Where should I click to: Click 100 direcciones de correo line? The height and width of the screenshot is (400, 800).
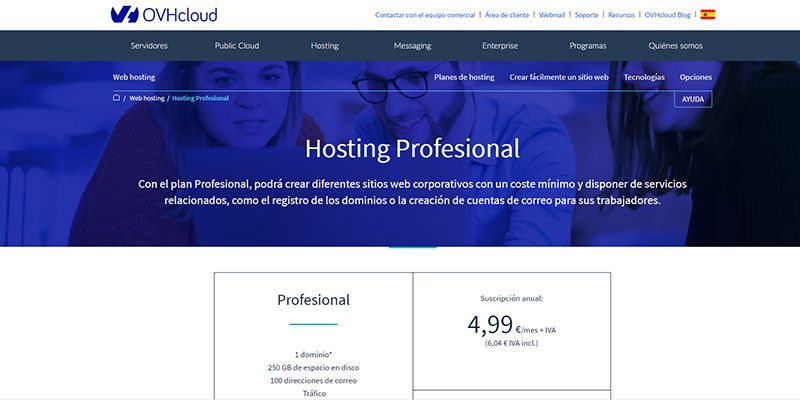tap(313, 381)
